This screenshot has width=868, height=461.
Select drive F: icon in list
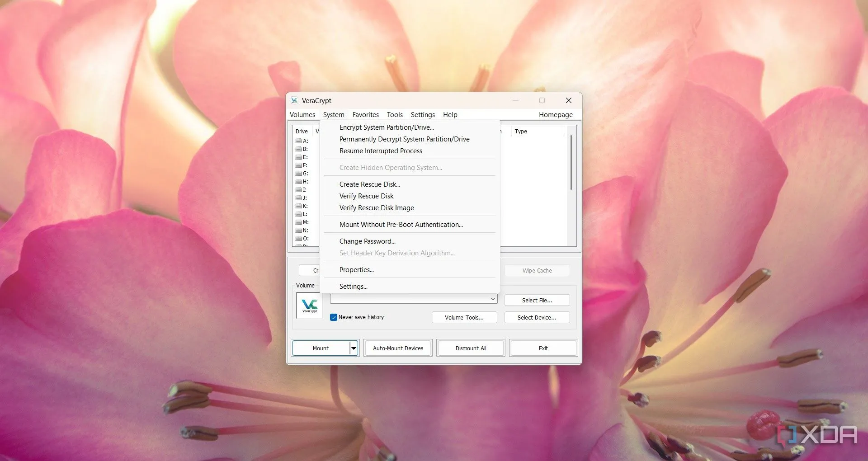pos(298,165)
